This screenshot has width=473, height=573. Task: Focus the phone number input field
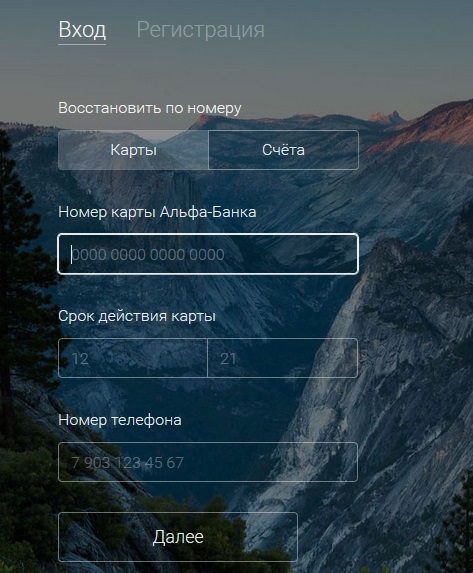[208, 462]
